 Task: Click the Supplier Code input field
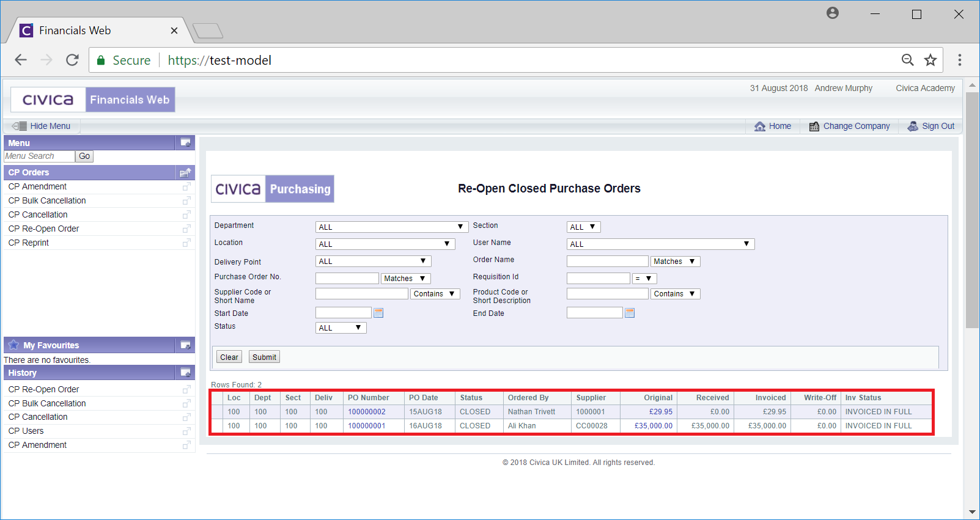[362, 293]
